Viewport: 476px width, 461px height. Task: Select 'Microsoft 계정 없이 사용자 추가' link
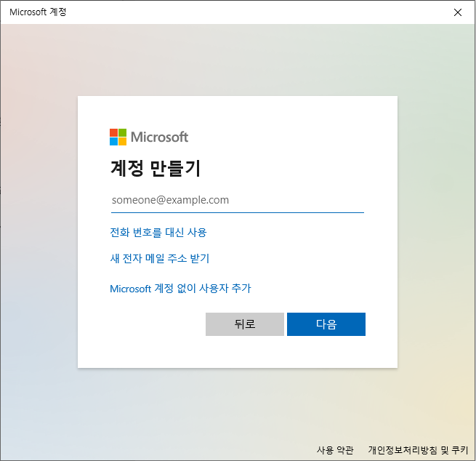[x=180, y=289]
